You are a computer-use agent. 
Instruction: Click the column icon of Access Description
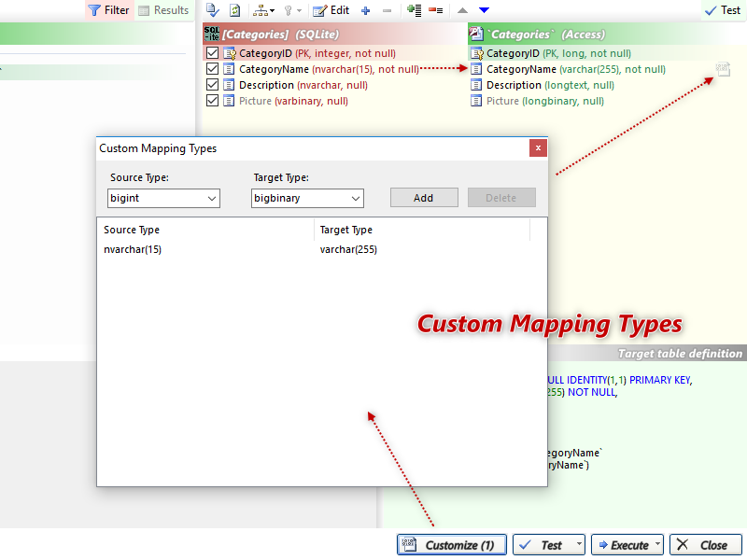pyautogui.click(x=476, y=85)
